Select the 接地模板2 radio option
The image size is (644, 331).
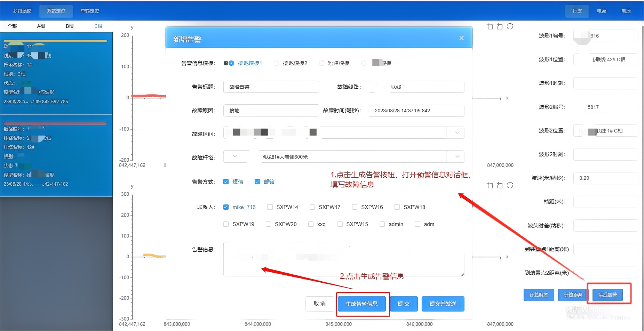(x=276, y=63)
